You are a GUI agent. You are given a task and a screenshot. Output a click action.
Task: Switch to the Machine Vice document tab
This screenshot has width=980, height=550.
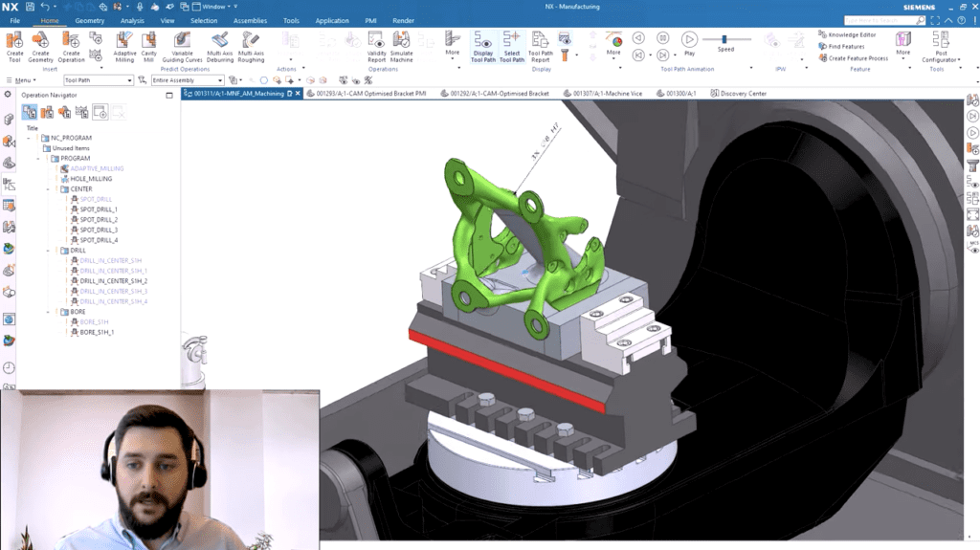606,94
